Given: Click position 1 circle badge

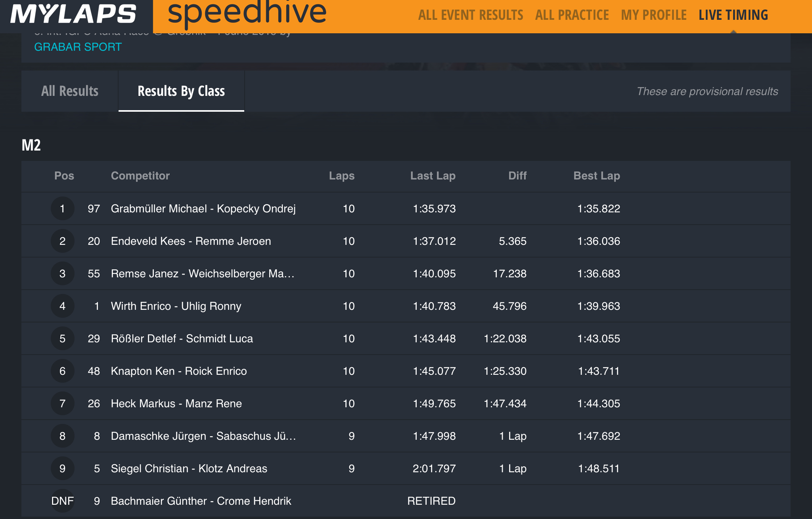Looking at the screenshot, I should pyautogui.click(x=63, y=208).
